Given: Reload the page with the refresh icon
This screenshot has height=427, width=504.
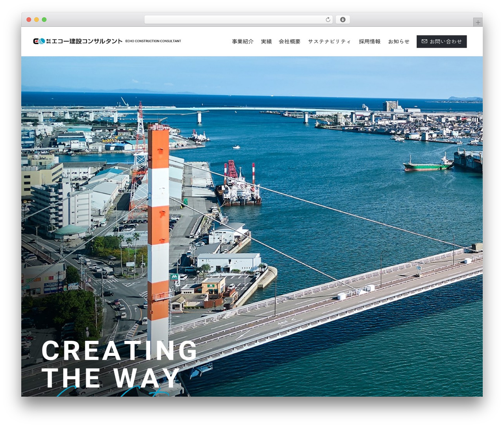Looking at the screenshot, I should [328, 20].
